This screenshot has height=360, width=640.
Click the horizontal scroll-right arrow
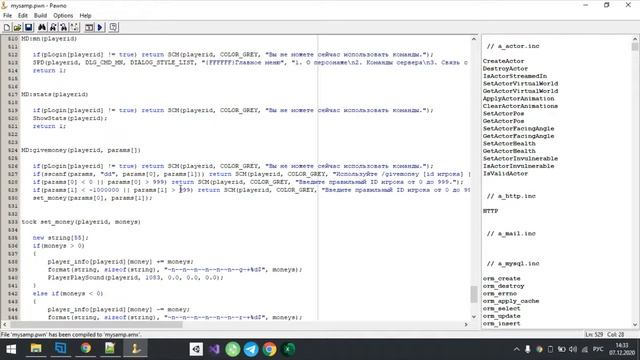point(466,324)
